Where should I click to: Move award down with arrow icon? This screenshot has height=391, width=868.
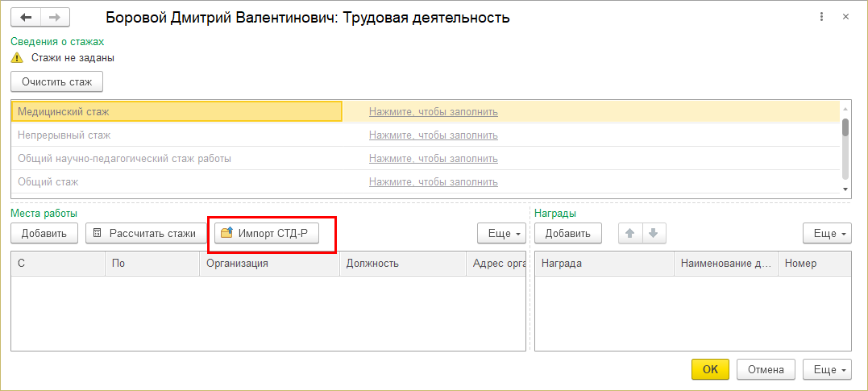[653, 234]
